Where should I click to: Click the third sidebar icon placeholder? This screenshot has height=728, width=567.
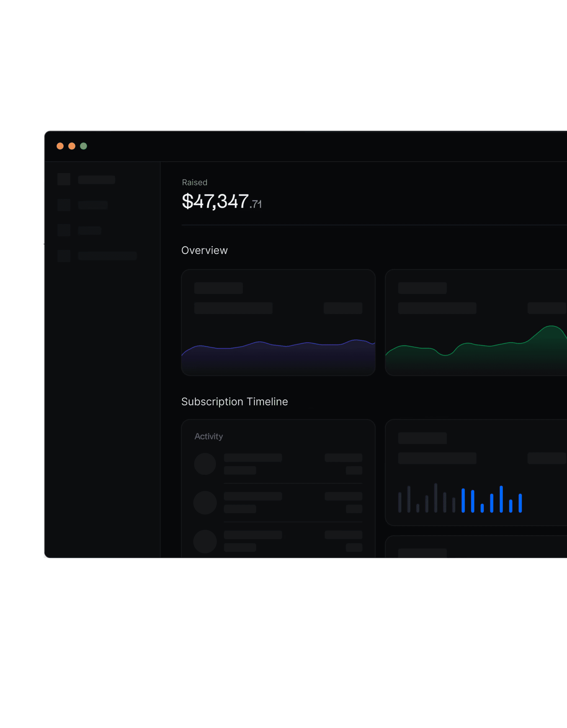64,230
